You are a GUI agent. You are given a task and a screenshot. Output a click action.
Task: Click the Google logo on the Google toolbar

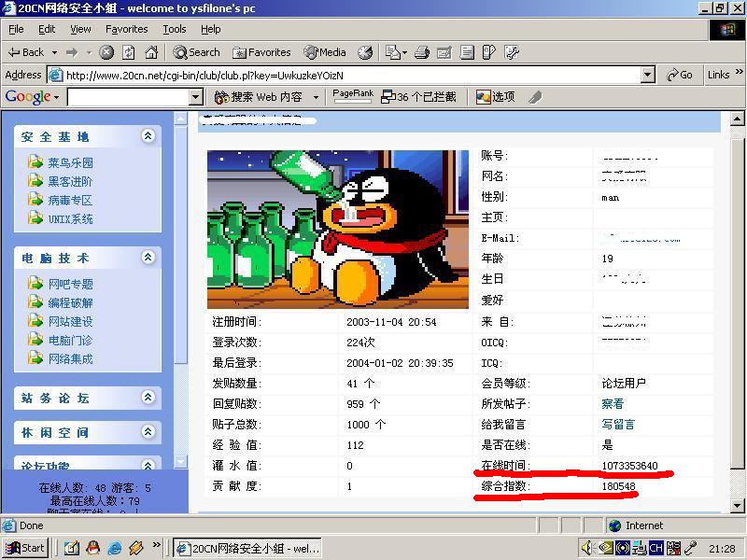tap(28, 97)
